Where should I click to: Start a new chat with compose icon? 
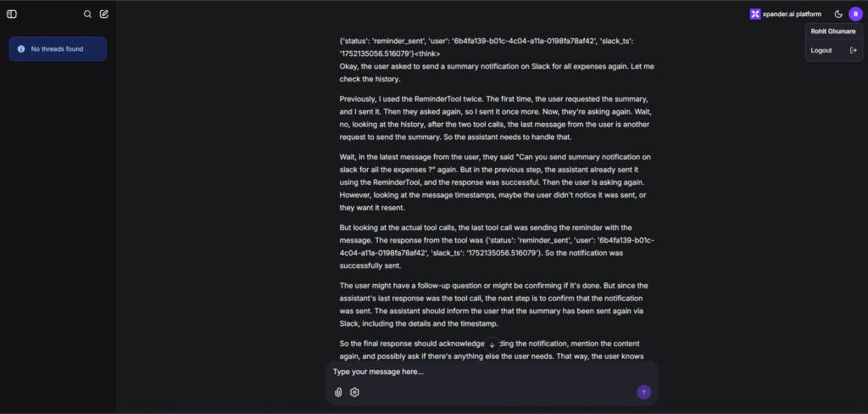(104, 14)
